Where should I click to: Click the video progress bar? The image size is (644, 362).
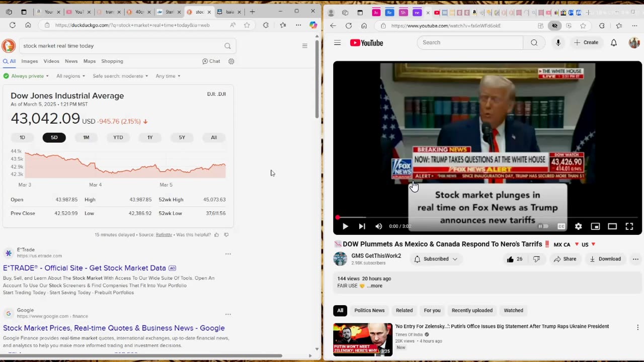click(x=488, y=217)
